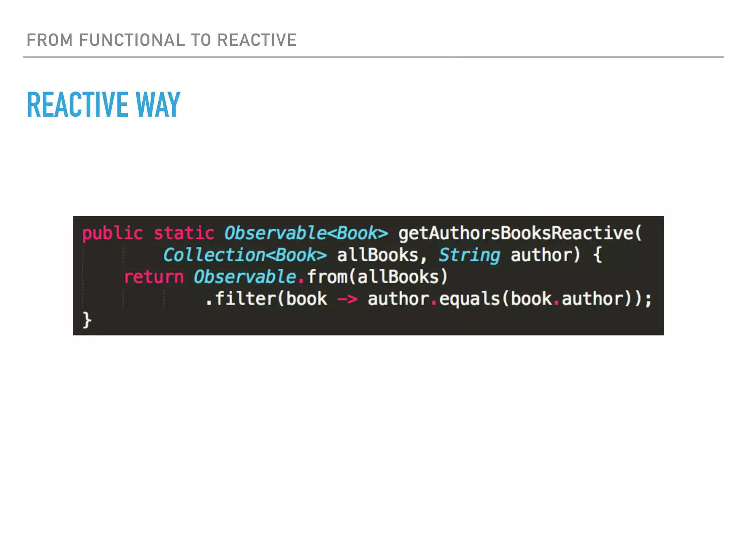Click the 'FROM FUNCTIONAL TO REACTIVE' header text

[162, 40]
